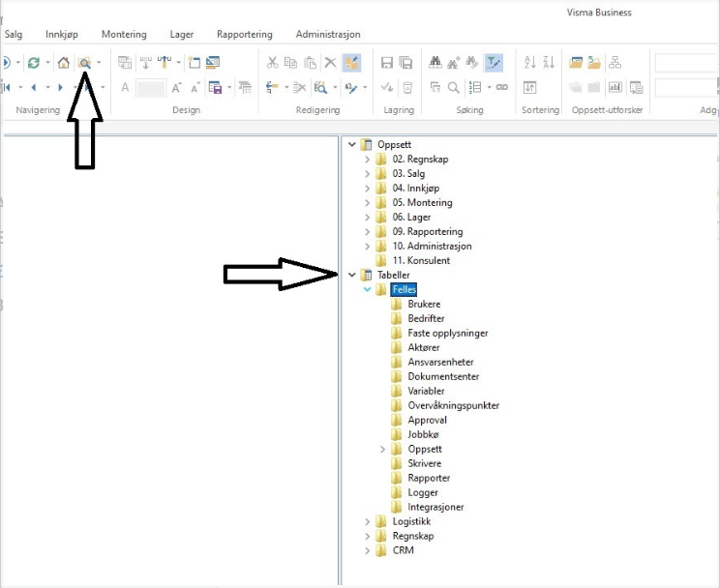Open the Administrasjon menu
Screen dimensions: 720x588
pos(328,35)
